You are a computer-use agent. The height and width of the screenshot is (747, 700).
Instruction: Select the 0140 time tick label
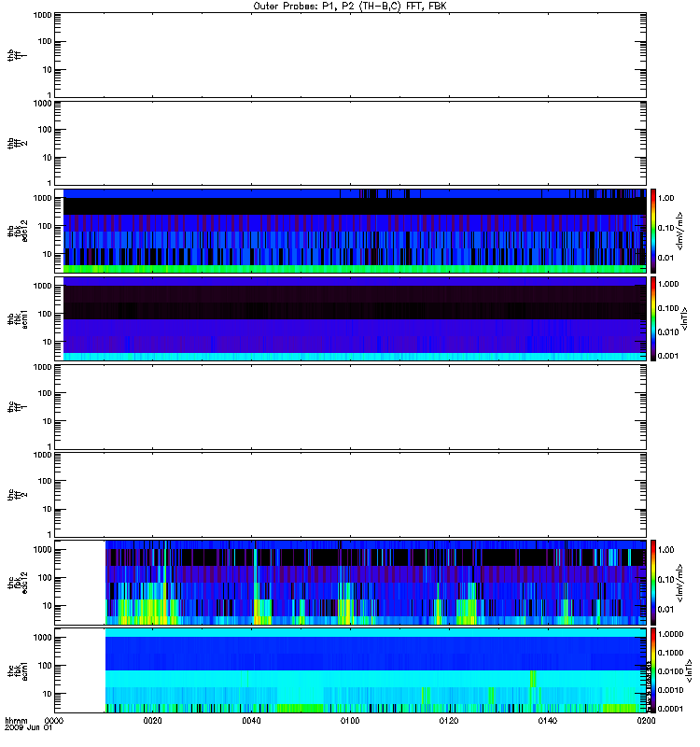click(x=547, y=722)
